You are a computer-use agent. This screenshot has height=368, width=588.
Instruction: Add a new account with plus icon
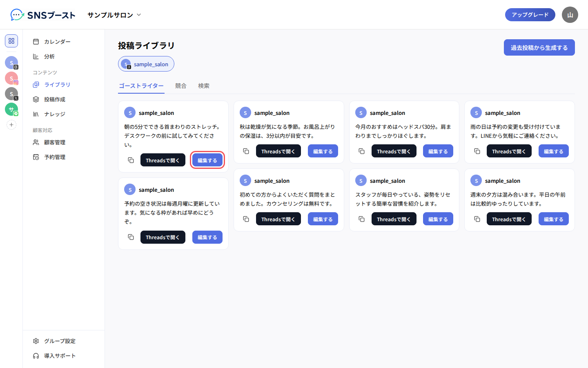click(x=11, y=125)
